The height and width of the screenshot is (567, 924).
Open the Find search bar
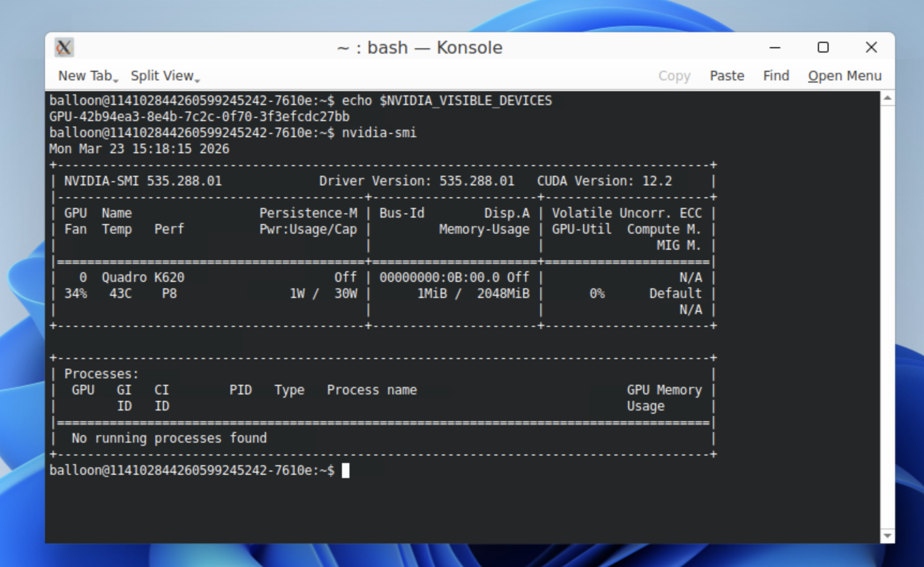click(776, 76)
